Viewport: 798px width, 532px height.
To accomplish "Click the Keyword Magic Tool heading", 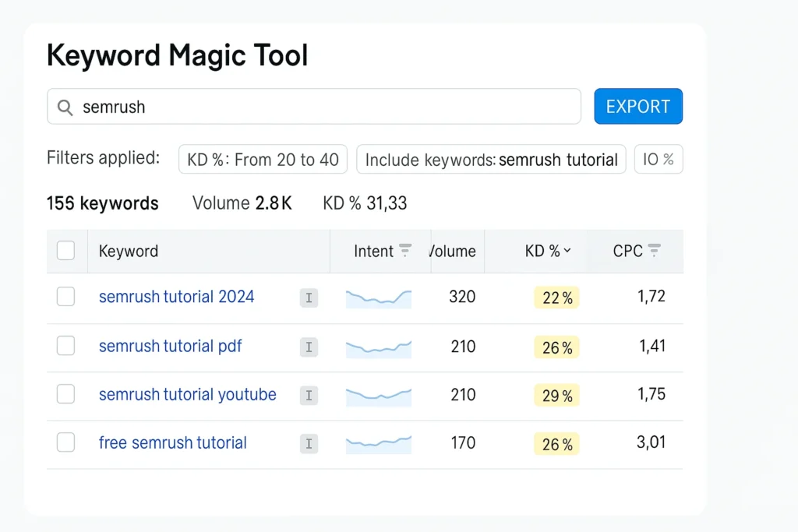I will click(x=177, y=55).
